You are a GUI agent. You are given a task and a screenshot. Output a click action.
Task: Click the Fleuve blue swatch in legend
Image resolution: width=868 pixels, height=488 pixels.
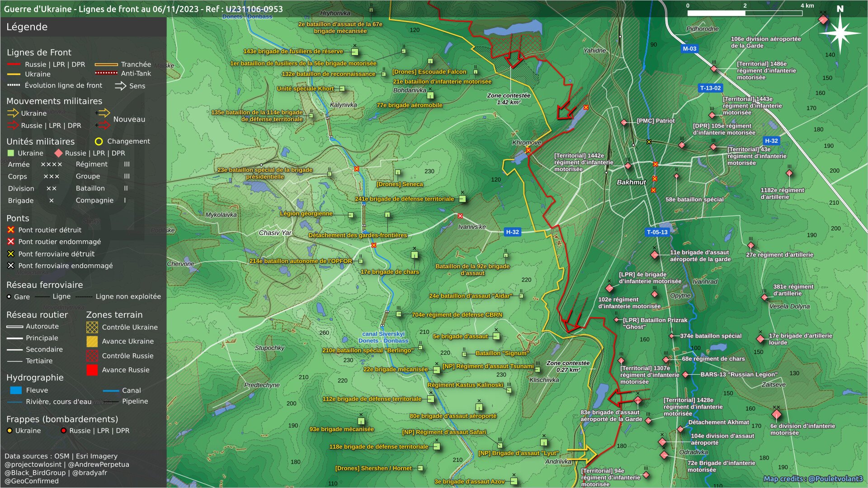click(16, 390)
